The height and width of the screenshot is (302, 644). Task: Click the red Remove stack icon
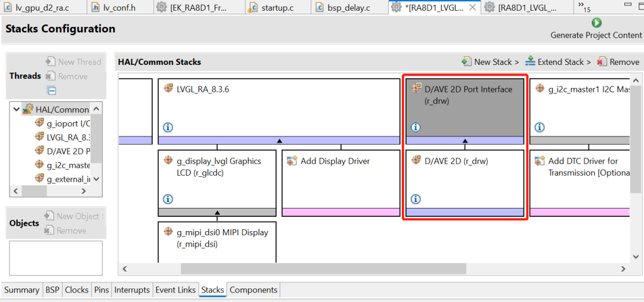602,61
